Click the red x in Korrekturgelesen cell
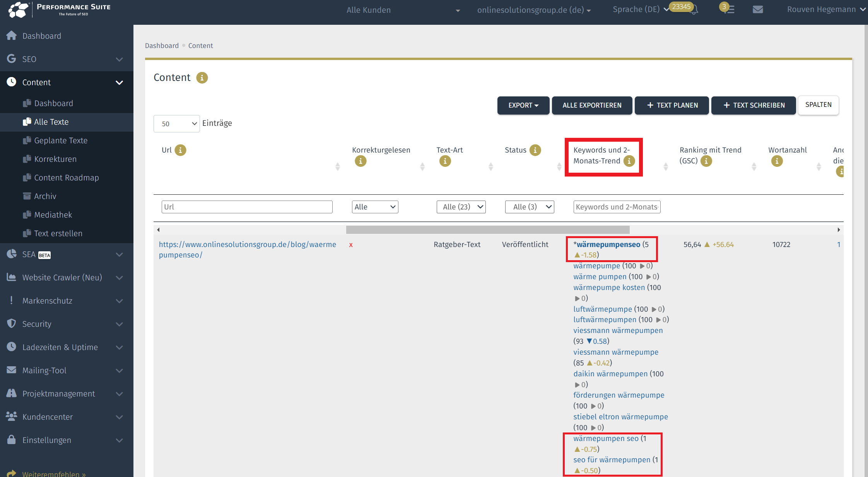 351,245
